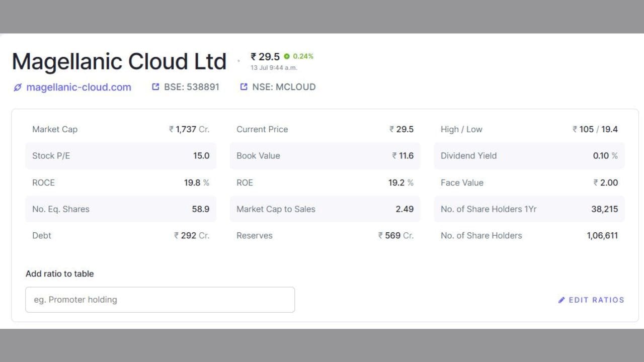Image resolution: width=644 pixels, height=362 pixels.
Task: Open the NSE: MCLOUD link
Action: [x=284, y=87]
